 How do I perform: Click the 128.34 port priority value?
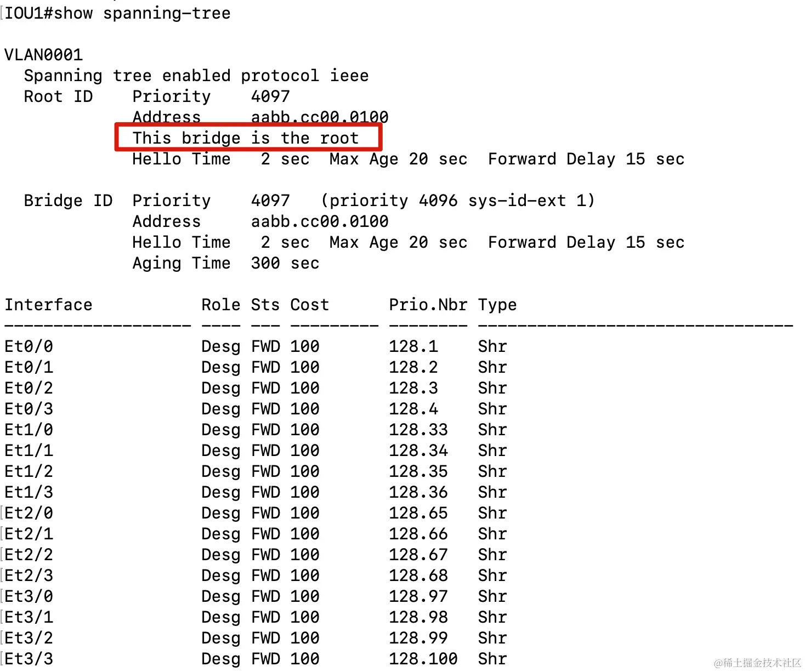coord(418,451)
